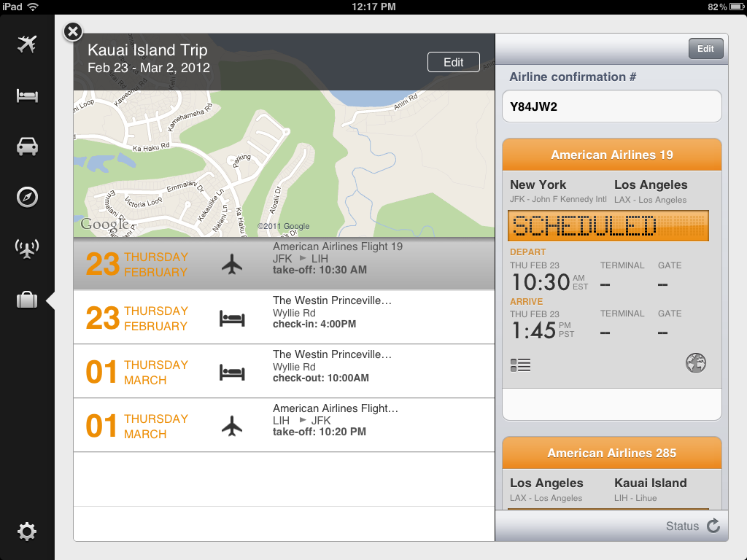Open live flight tracking radar icon
This screenshot has height=560, width=747.
(x=27, y=248)
